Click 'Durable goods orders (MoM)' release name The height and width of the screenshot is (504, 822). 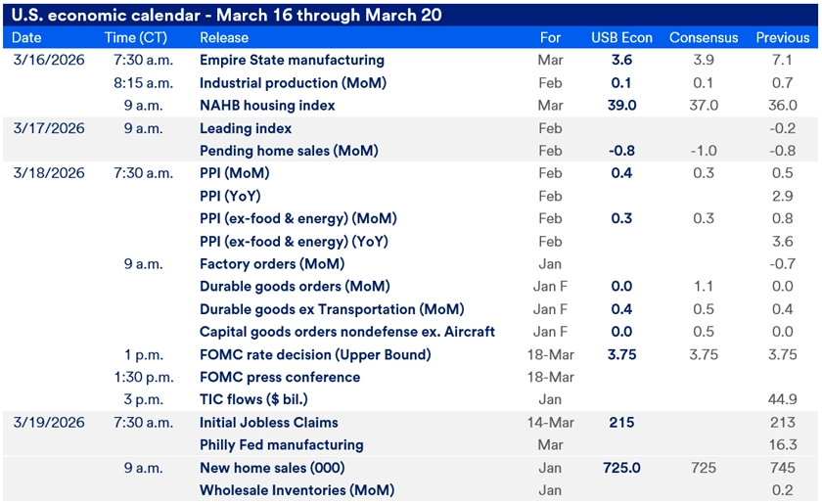click(x=295, y=287)
